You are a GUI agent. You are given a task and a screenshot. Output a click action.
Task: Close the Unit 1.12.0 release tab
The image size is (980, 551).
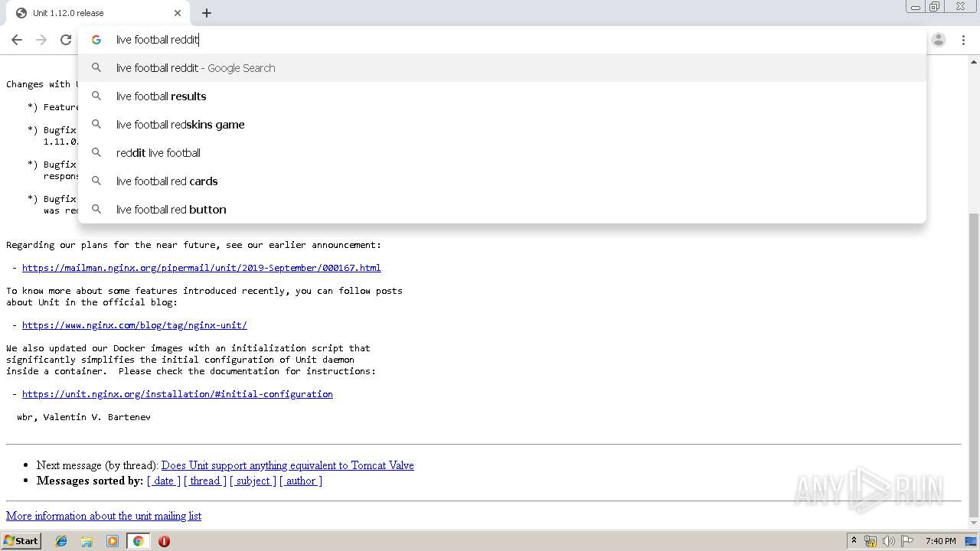pos(178,13)
